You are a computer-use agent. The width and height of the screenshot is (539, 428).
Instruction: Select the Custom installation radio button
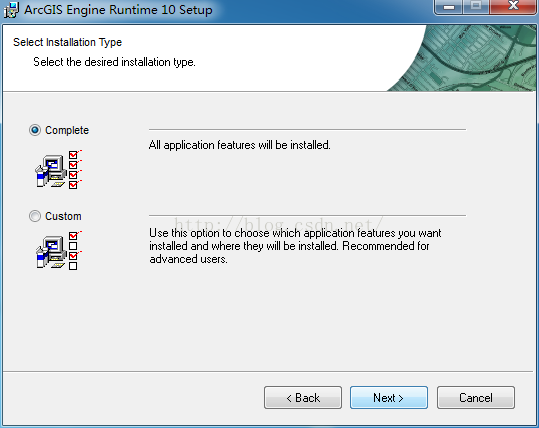click(x=35, y=216)
